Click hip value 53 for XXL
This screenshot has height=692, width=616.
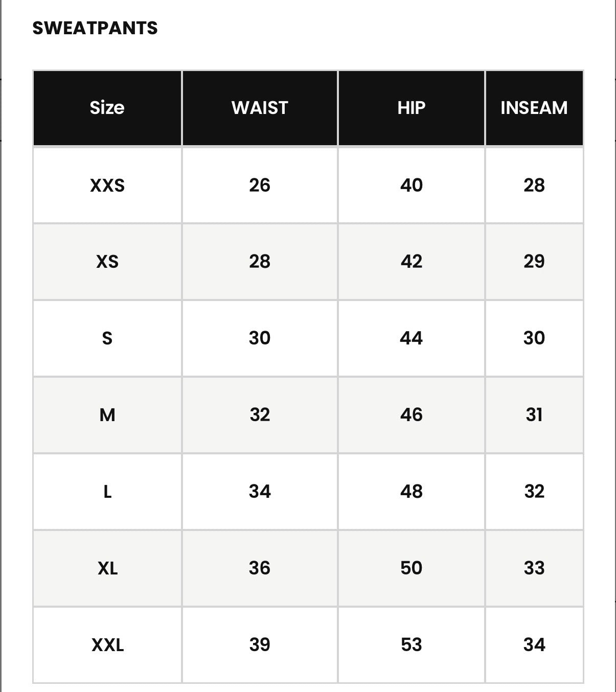pyautogui.click(x=412, y=645)
